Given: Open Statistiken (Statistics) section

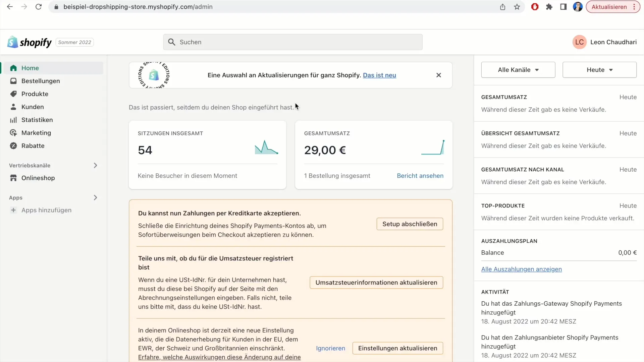Looking at the screenshot, I should pyautogui.click(x=37, y=120).
